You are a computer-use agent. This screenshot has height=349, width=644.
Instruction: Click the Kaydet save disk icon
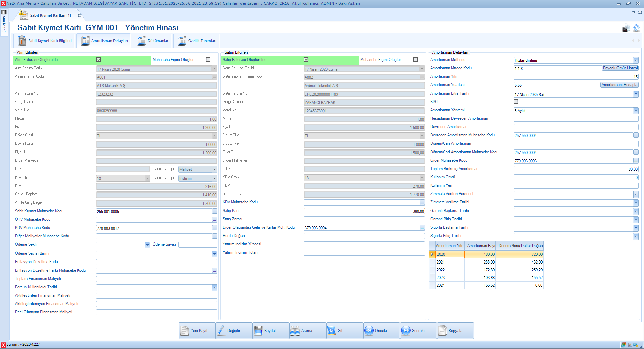click(258, 331)
